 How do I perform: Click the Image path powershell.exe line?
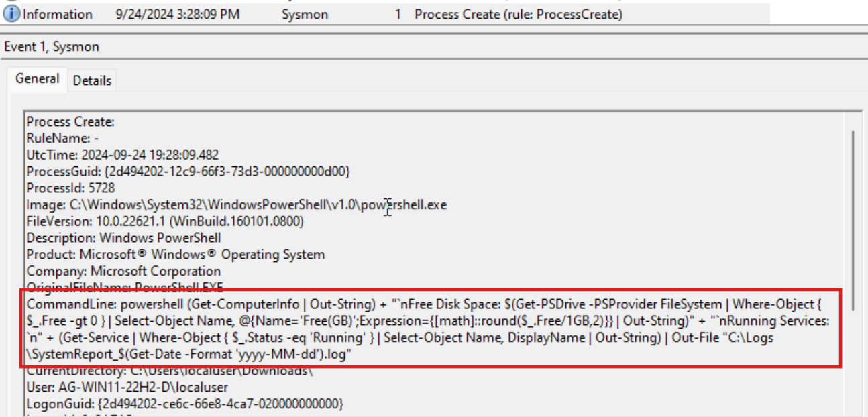point(236,205)
